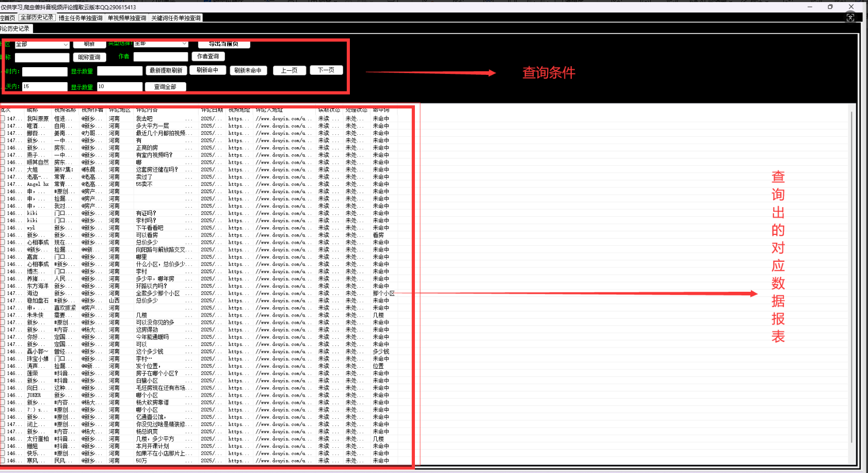Viewport: 868px width, 473px height.
Task: Focus the 小时内 input field
Action: point(44,71)
